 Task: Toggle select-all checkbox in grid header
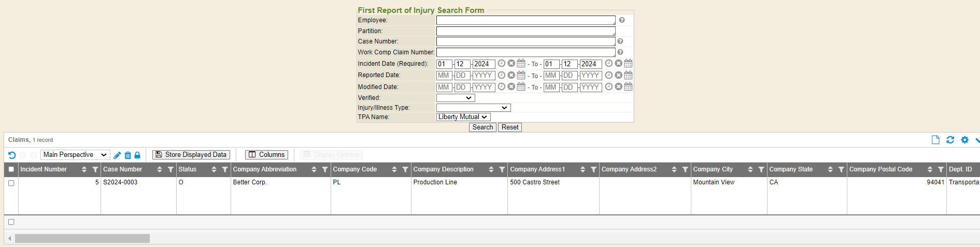point(11,169)
